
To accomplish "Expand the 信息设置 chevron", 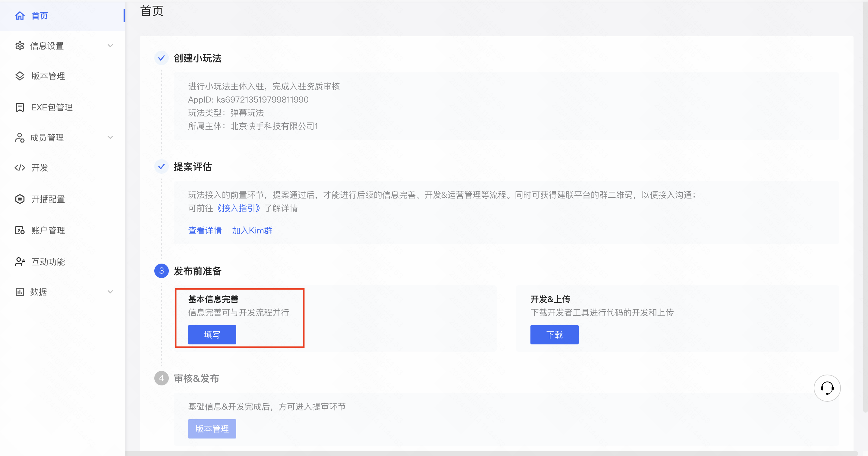I will (x=110, y=46).
